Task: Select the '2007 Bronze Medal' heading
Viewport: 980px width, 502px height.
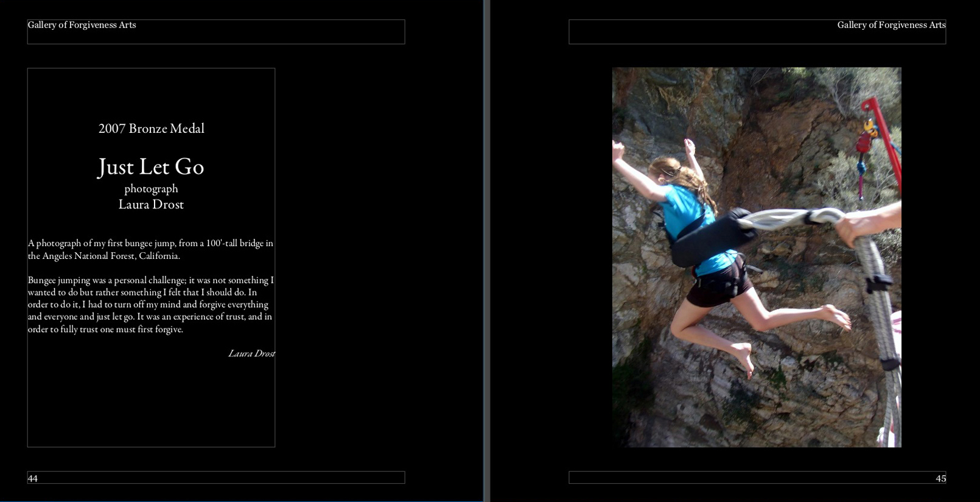Action: (x=152, y=129)
